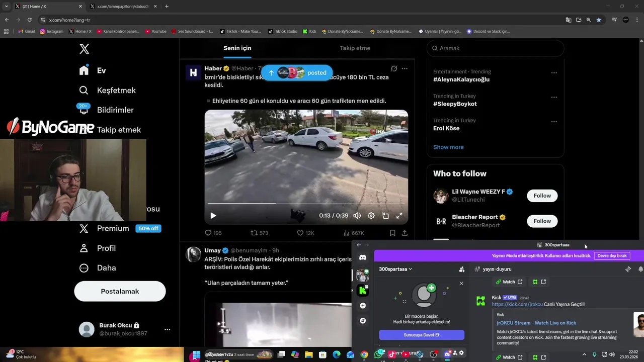Go to Ev in X sidebar
The height and width of the screenshot is (362, 644).
point(93,70)
